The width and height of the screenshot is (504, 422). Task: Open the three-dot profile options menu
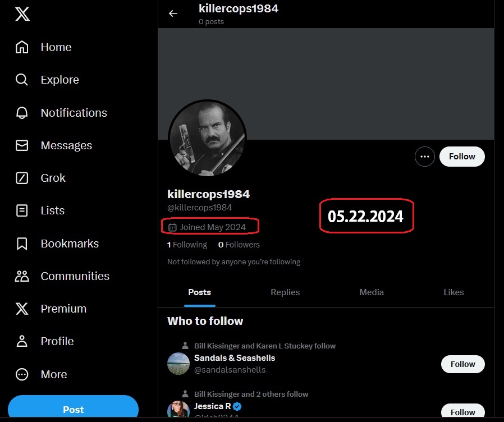tap(425, 157)
